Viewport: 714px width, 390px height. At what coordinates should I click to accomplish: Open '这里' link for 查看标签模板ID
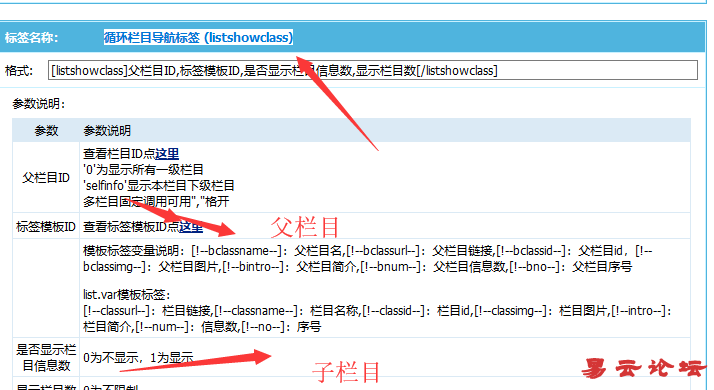[191, 226]
